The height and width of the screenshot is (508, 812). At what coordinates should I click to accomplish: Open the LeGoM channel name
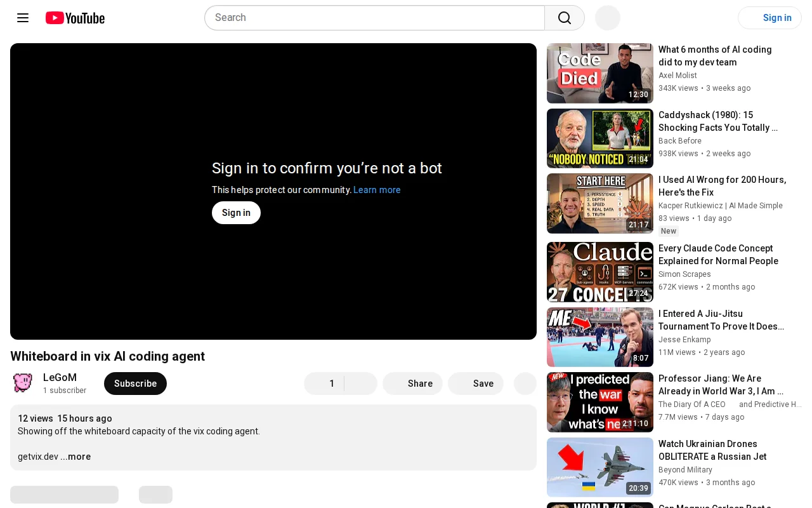60,378
